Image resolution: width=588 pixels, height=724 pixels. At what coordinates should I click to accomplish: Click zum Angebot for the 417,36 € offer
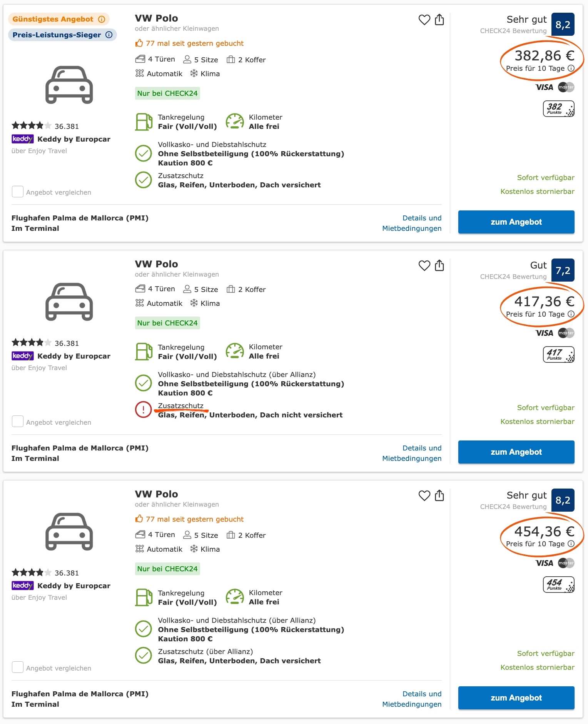[x=516, y=452]
